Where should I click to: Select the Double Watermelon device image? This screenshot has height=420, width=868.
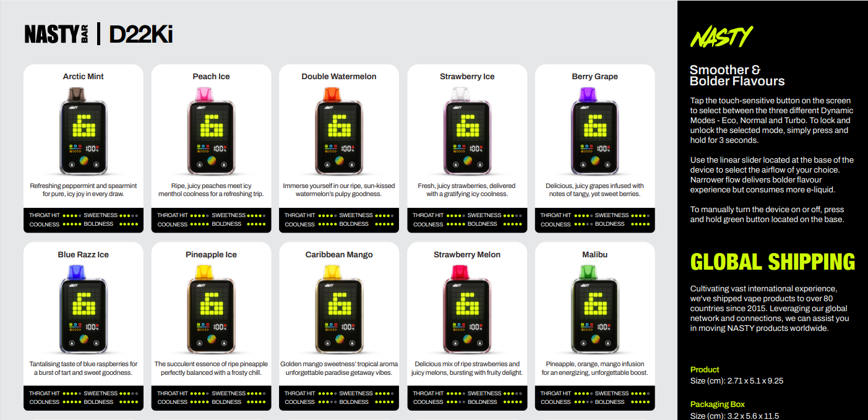click(339, 131)
